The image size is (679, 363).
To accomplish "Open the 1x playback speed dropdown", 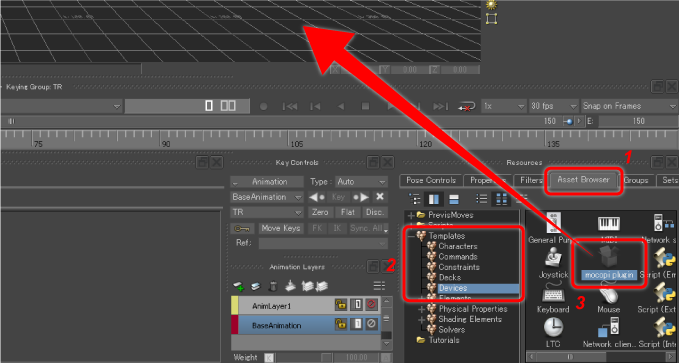I will pos(504,106).
